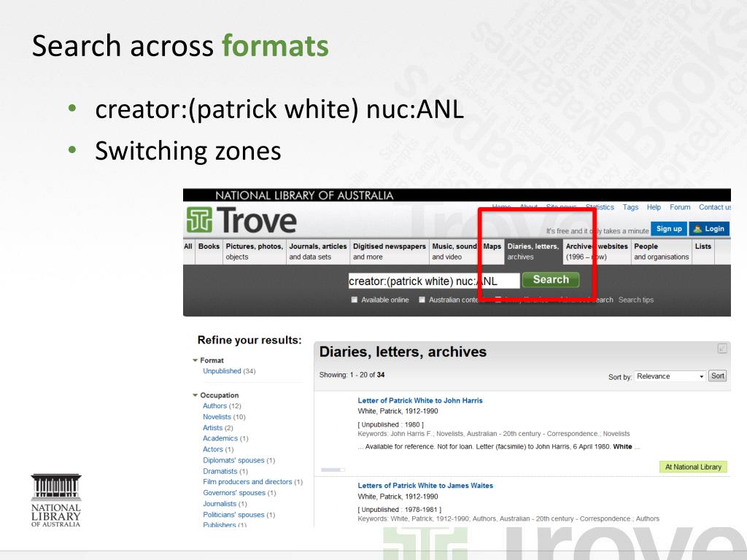Click in the search query field

point(433,281)
